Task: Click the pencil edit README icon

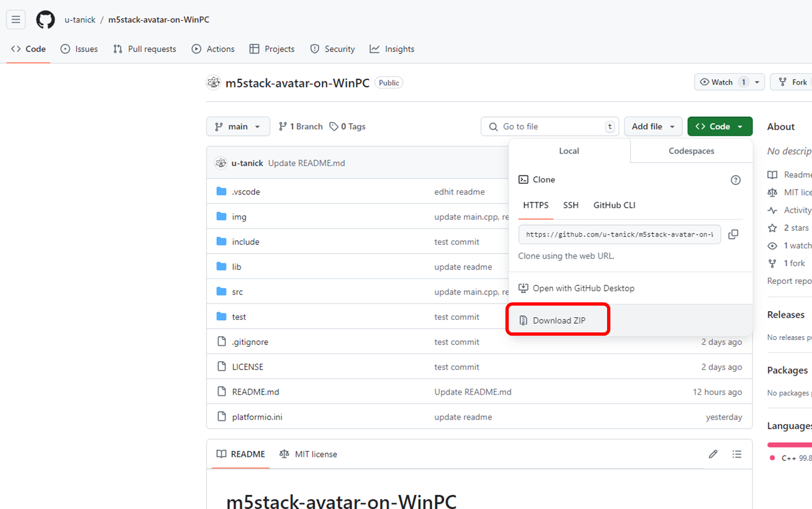Action: click(x=713, y=454)
